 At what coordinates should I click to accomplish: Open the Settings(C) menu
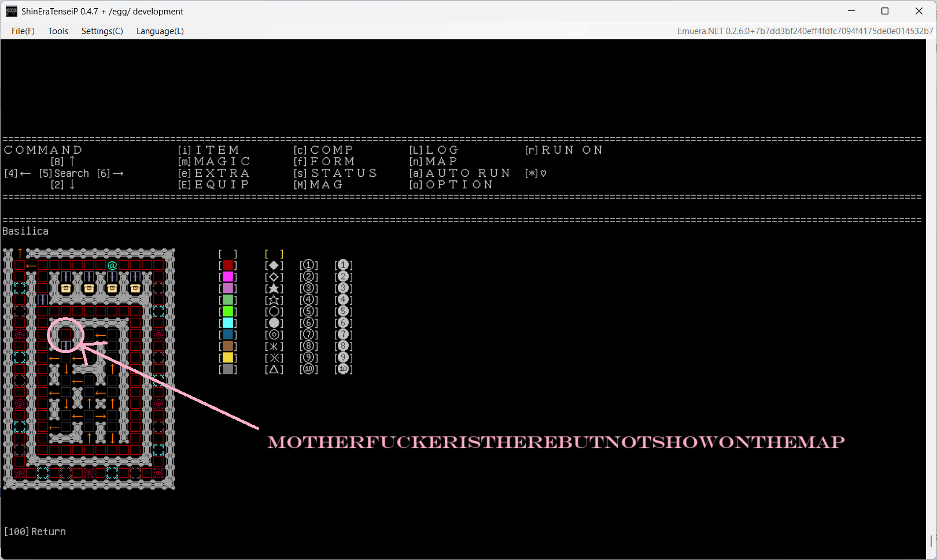coord(102,31)
